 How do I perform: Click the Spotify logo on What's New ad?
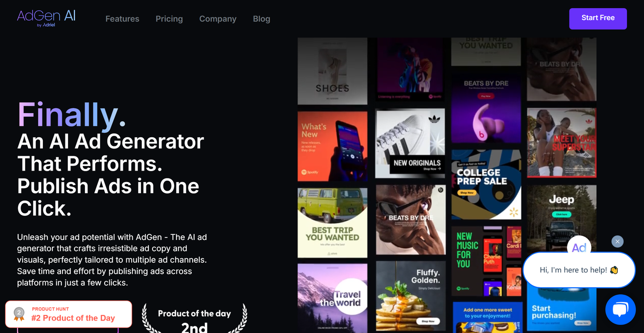click(x=310, y=172)
